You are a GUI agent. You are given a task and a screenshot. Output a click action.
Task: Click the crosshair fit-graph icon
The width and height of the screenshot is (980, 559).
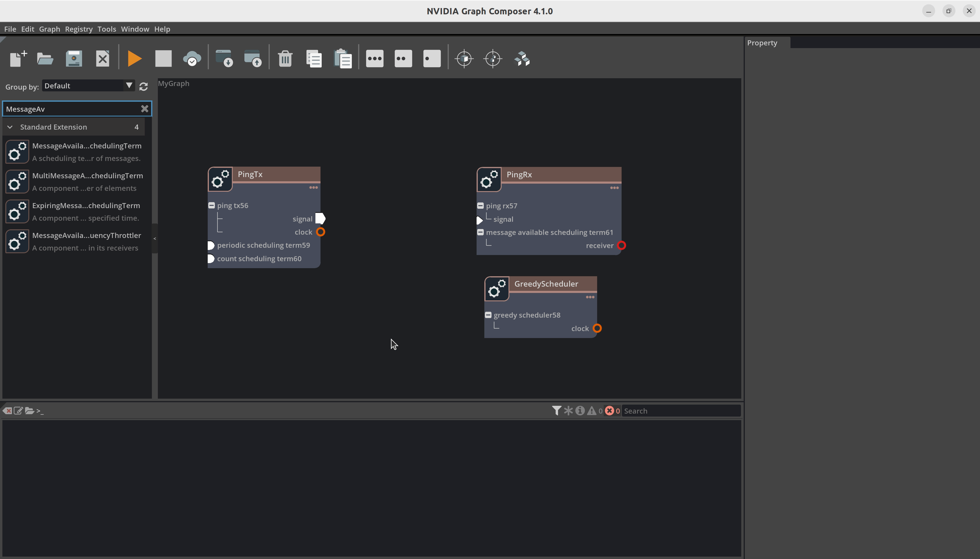click(x=493, y=59)
